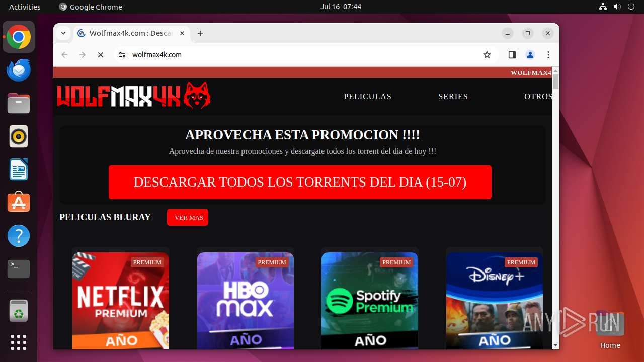Select the Wolfmax4k.com tab

tap(131, 33)
